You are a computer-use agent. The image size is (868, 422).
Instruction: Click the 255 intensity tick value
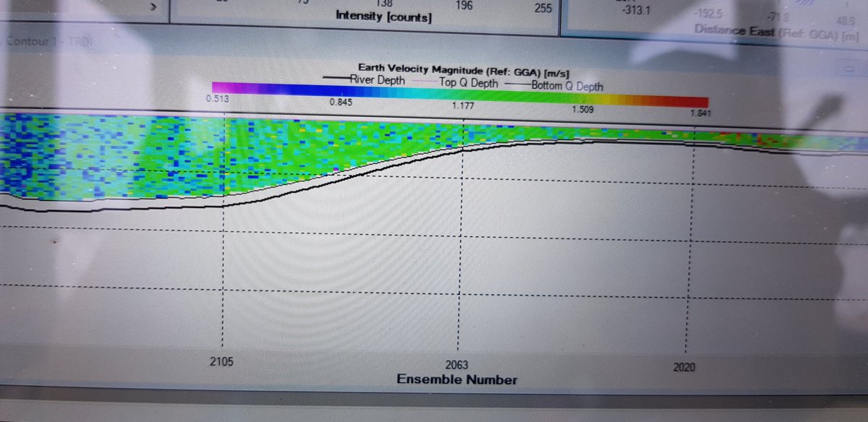click(543, 8)
